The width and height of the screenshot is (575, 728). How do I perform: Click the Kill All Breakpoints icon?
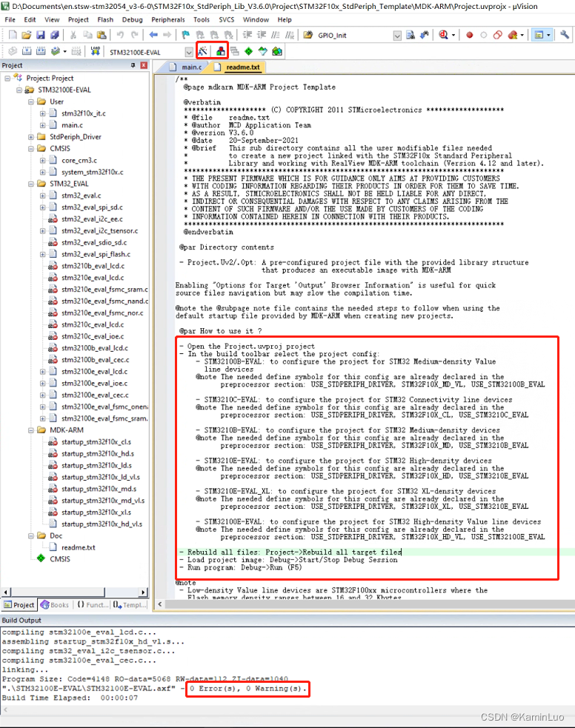tap(512, 35)
